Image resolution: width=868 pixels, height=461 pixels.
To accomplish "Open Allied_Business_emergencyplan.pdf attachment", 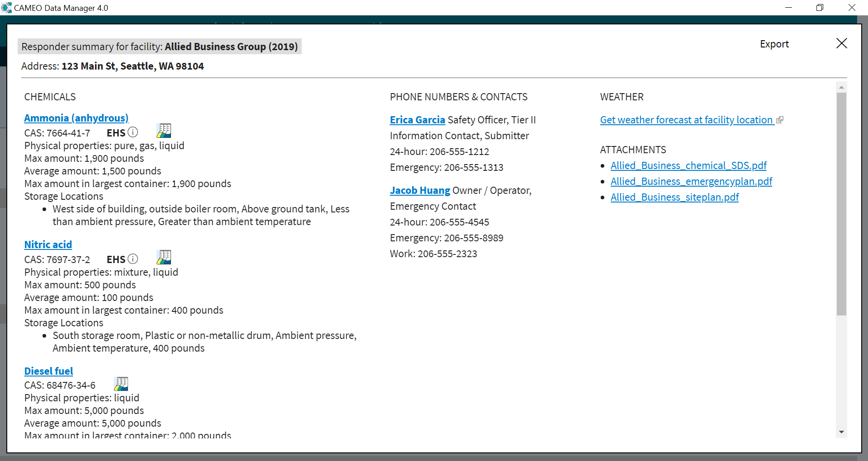I will click(x=691, y=181).
